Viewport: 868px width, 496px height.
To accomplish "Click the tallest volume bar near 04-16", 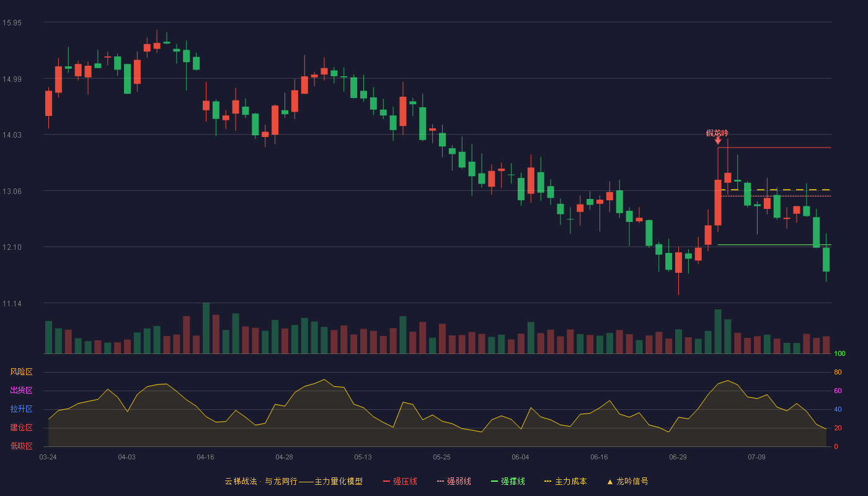I will (206, 328).
